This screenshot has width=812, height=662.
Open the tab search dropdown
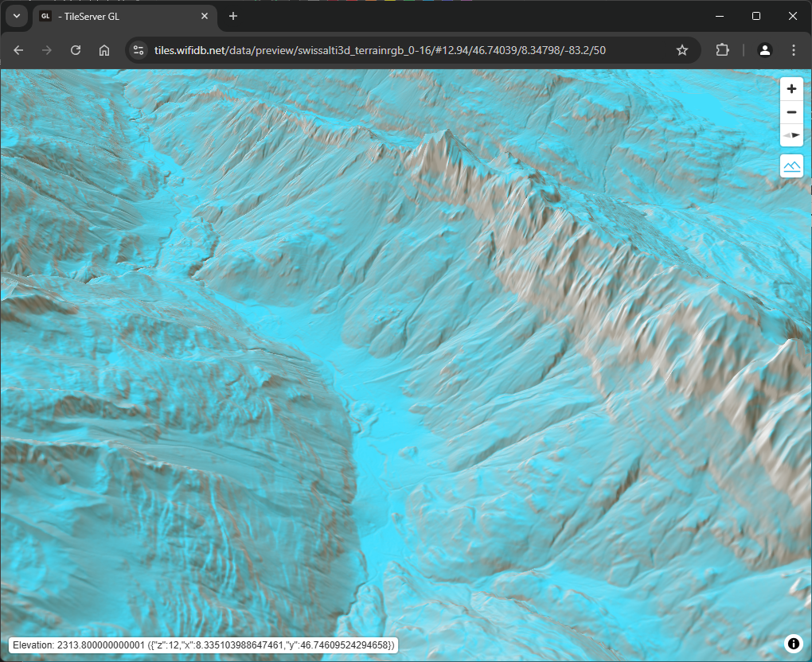pos(15,16)
